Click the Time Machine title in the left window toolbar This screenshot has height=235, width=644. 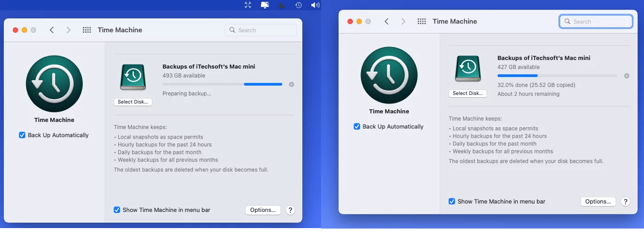(x=120, y=30)
